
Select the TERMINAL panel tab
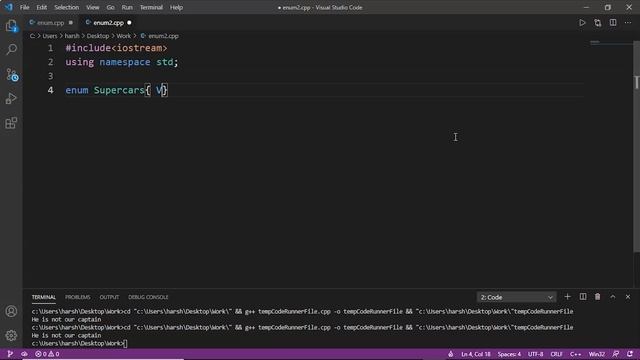point(44,297)
